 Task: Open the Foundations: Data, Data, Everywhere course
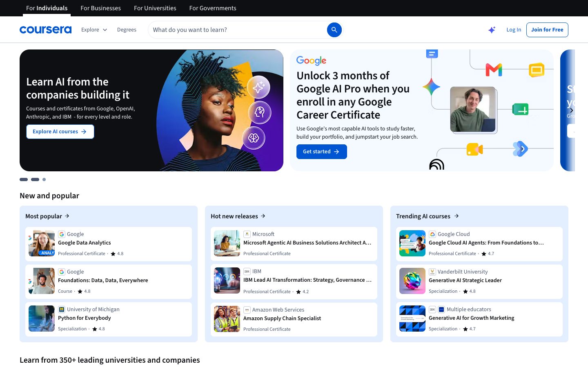(x=109, y=281)
